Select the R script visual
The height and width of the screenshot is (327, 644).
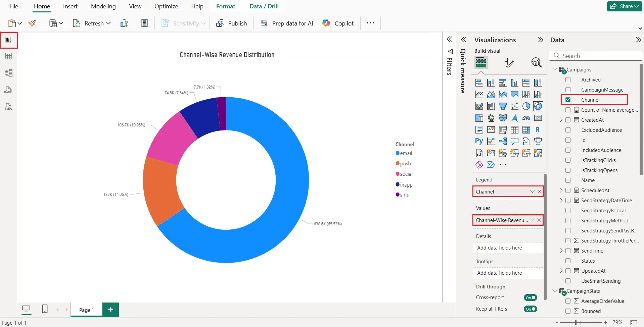click(x=538, y=129)
